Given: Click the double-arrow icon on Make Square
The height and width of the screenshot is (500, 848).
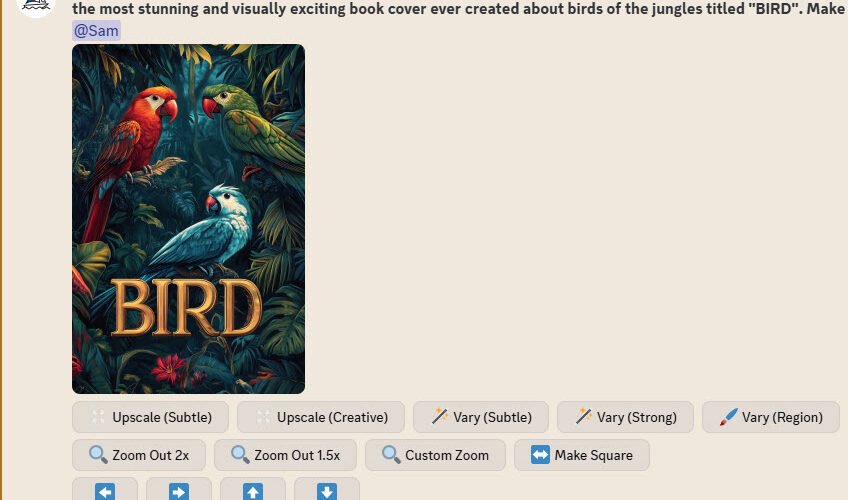Looking at the screenshot, I should [x=540, y=455].
